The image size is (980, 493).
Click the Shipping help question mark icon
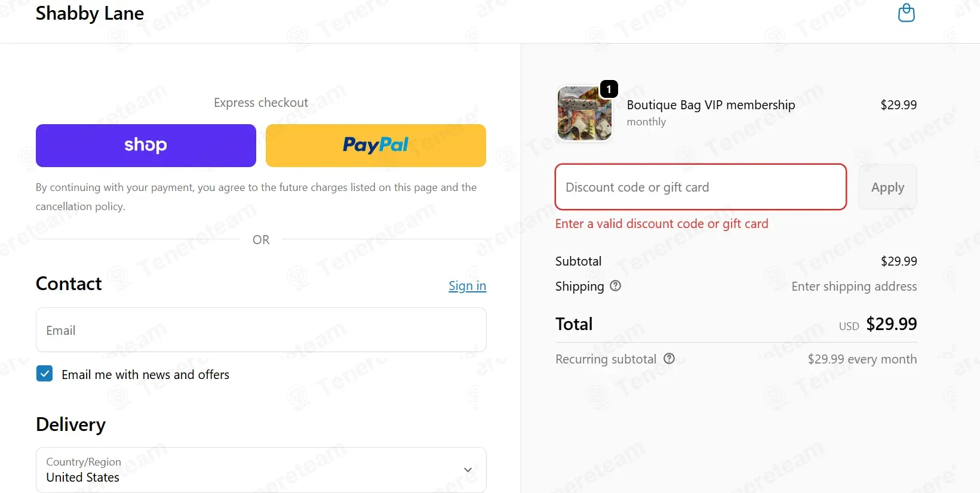coord(615,286)
